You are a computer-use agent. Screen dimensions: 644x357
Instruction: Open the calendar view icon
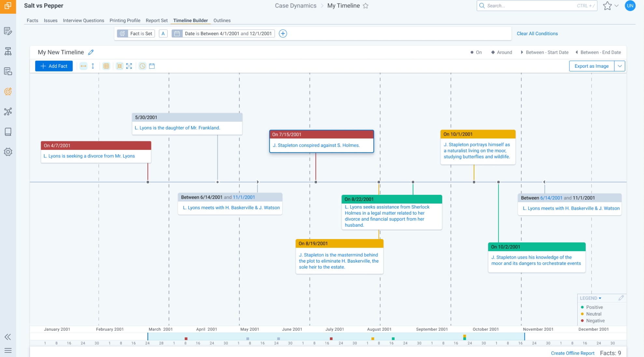point(152,66)
